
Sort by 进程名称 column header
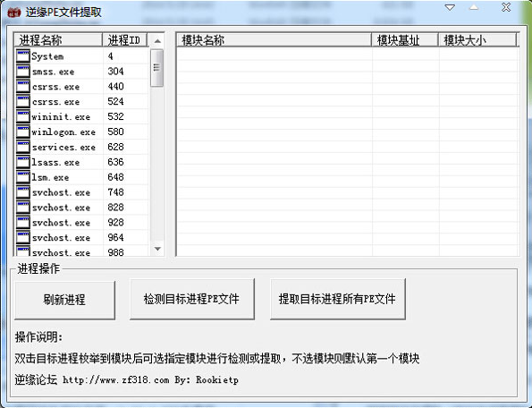[58, 40]
